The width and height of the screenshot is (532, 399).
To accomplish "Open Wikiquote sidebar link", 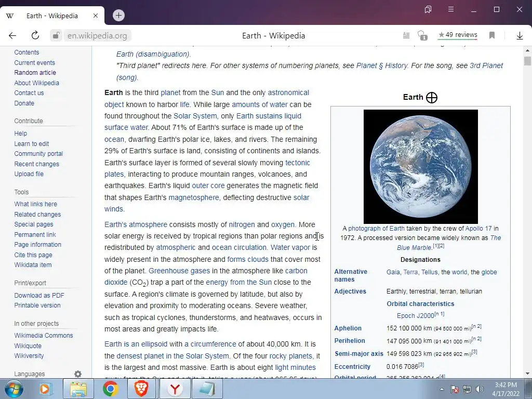I will [x=28, y=345].
